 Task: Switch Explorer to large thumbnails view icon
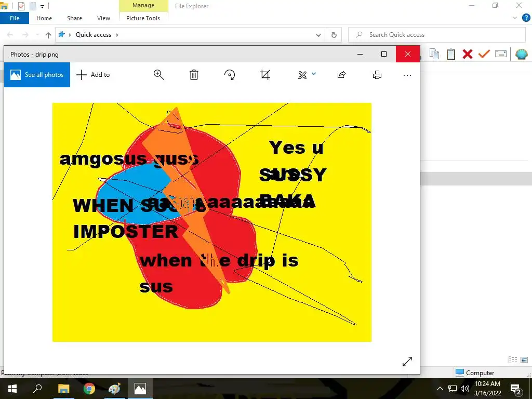(x=524, y=360)
